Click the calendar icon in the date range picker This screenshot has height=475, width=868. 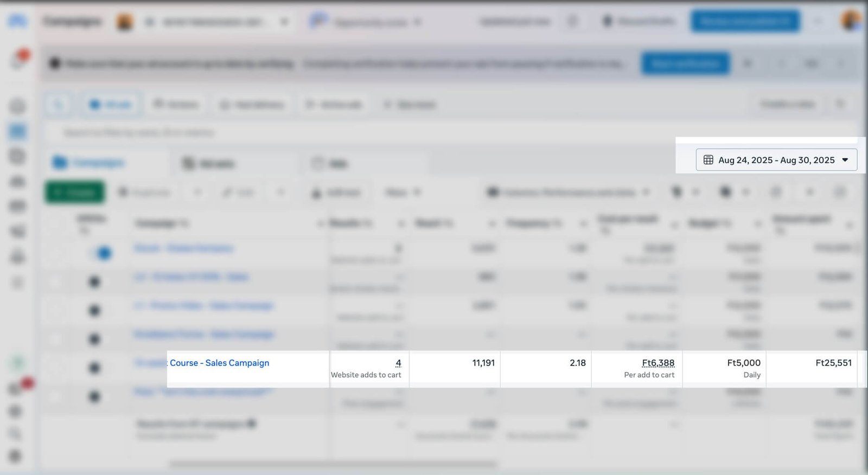click(x=708, y=160)
